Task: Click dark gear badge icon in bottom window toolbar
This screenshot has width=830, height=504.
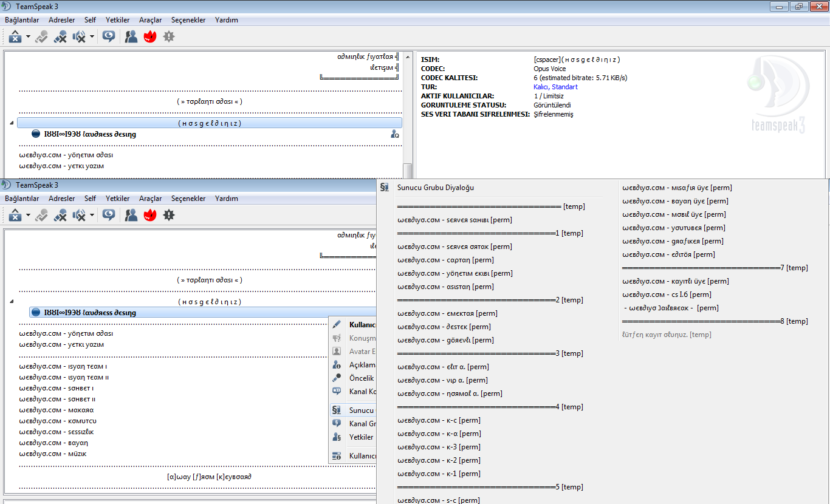Action: (169, 215)
